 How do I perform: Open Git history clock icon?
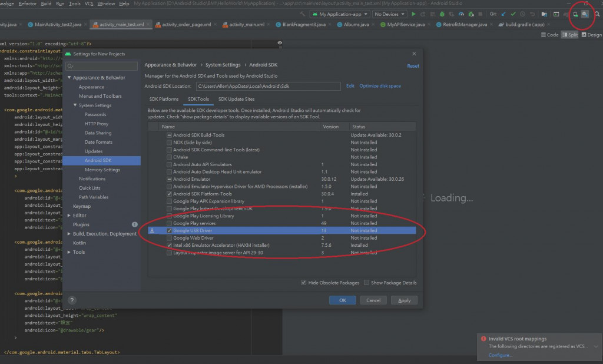(523, 14)
